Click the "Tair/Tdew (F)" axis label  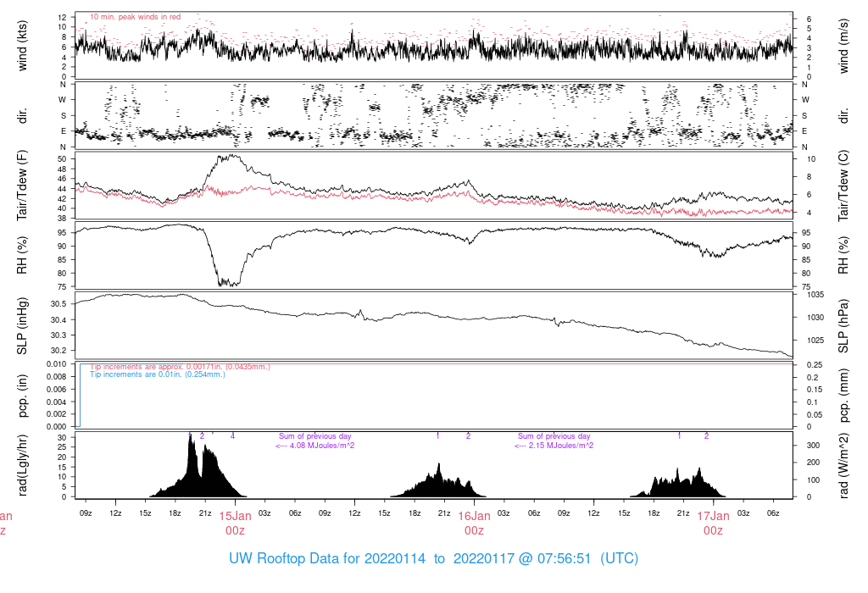[x=22, y=186]
